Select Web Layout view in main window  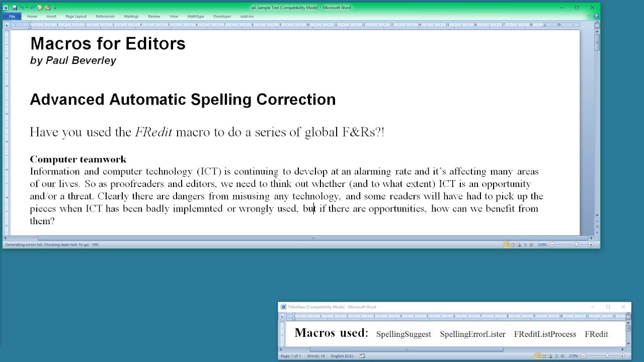519,245
